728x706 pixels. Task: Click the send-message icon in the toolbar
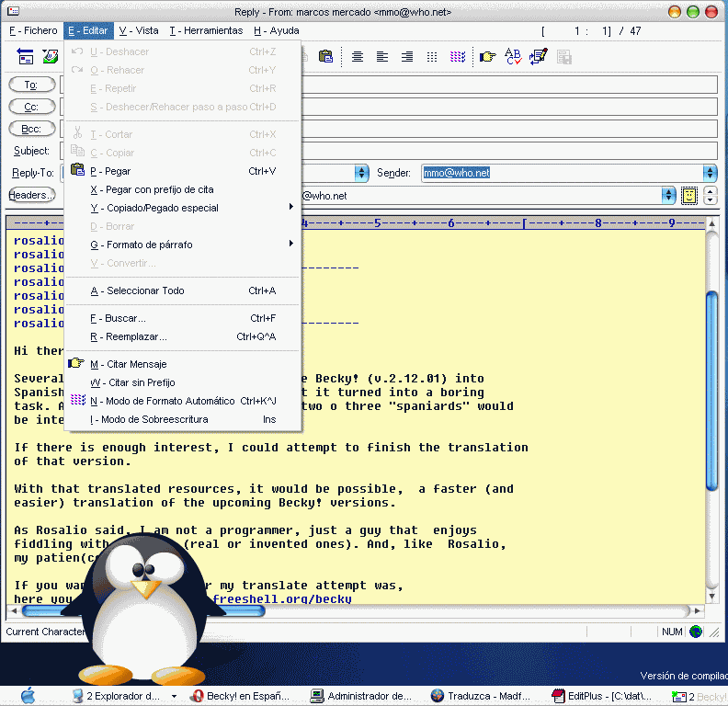(x=25, y=57)
